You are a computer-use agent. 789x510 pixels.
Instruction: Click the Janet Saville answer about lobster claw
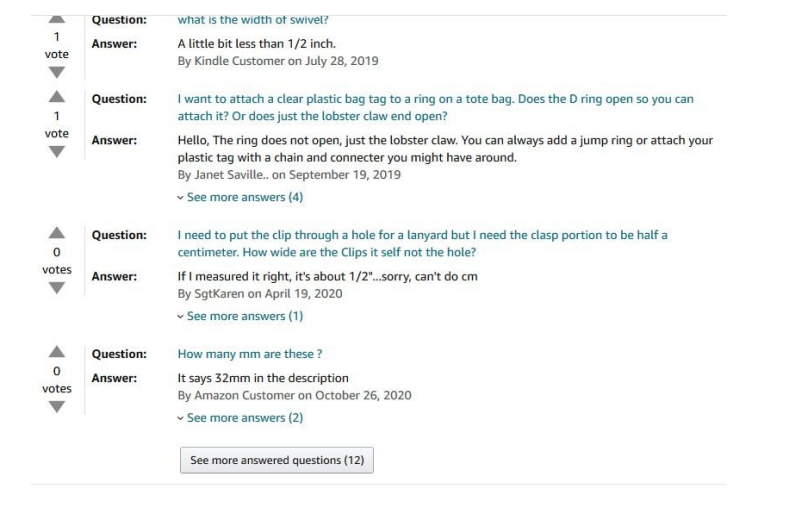click(444, 149)
